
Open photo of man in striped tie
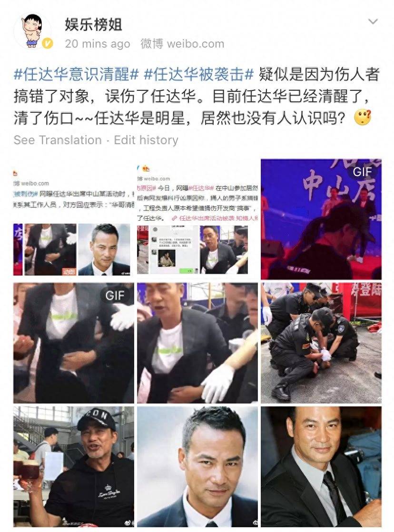tap(321, 467)
